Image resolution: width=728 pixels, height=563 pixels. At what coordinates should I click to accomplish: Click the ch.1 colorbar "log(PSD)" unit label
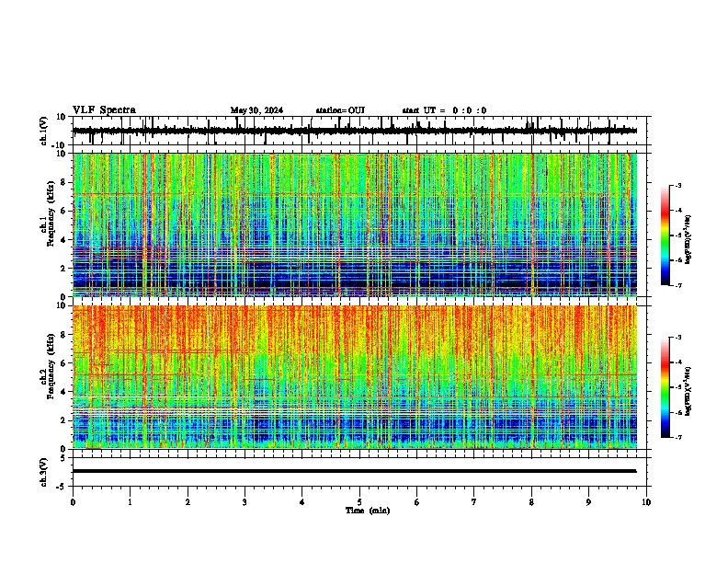click(688, 240)
